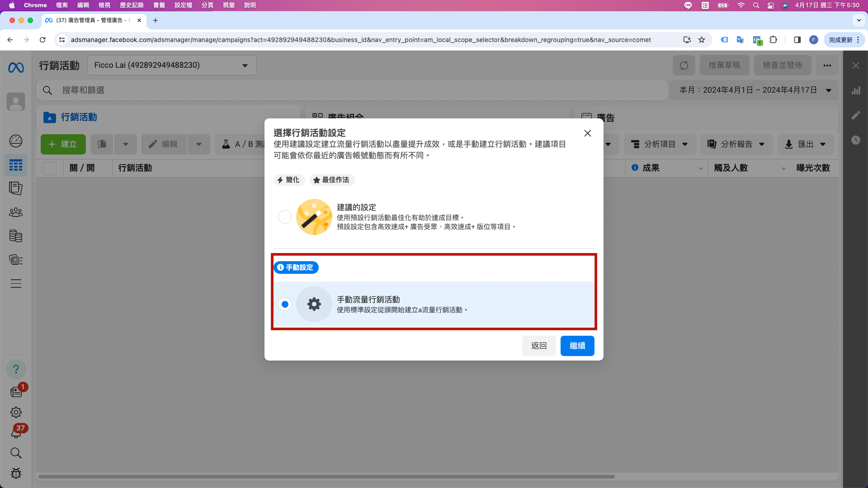The height and width of the screenshot is (488, 868).
Task: Open the date range dropdown
Action: pos(755,90)
